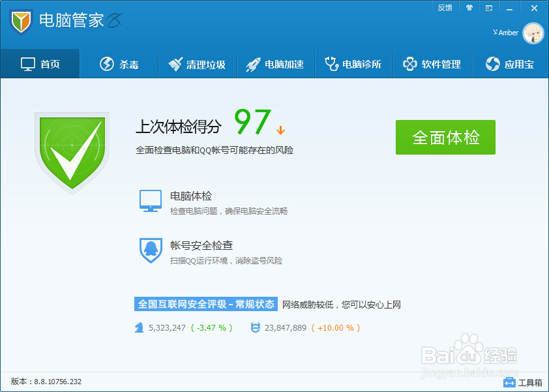
Task: Click the 电脑管家 shield logo
Action: coord(21,22)
